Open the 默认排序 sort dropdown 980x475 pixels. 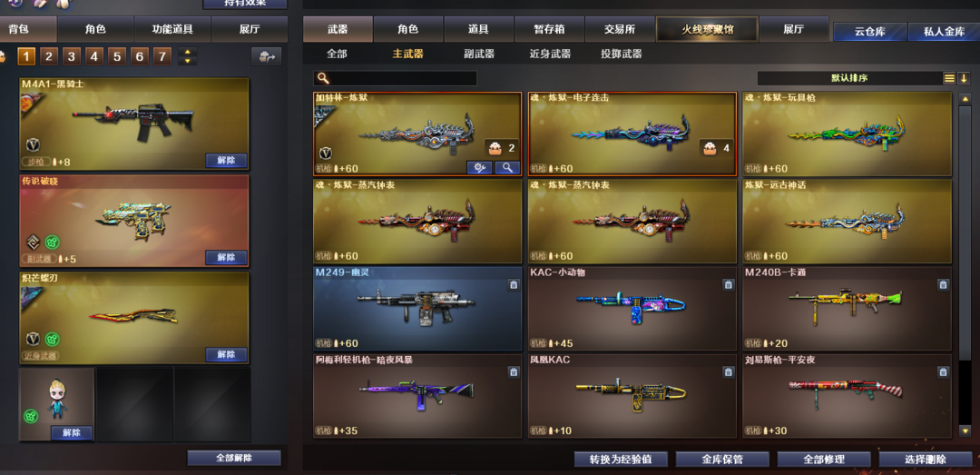tap(849, 78)
